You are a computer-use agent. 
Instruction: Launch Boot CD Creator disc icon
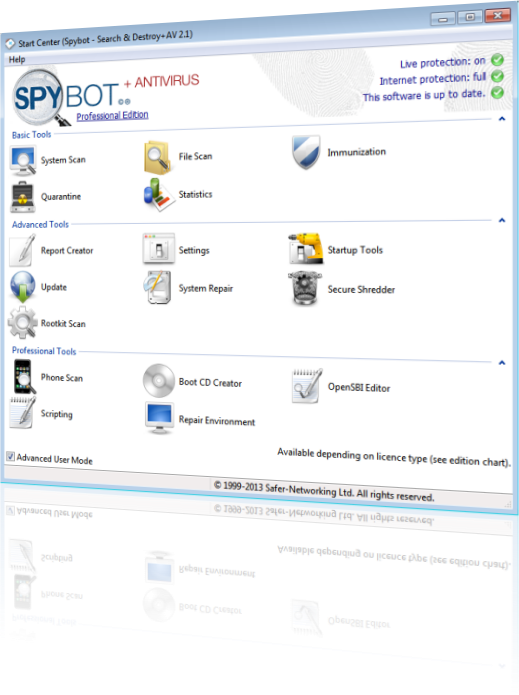point(159,381)
